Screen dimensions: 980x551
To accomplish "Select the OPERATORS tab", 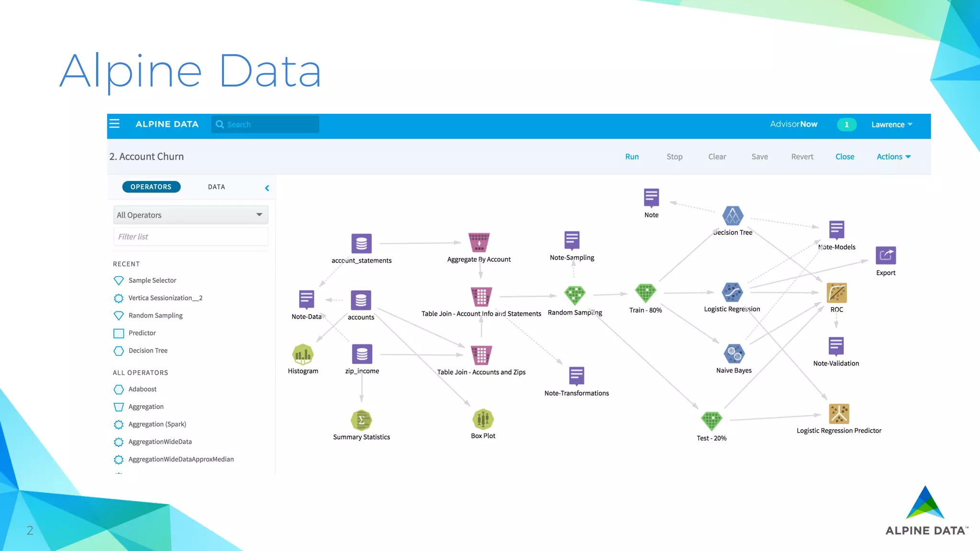I will (x=151, y=187).
